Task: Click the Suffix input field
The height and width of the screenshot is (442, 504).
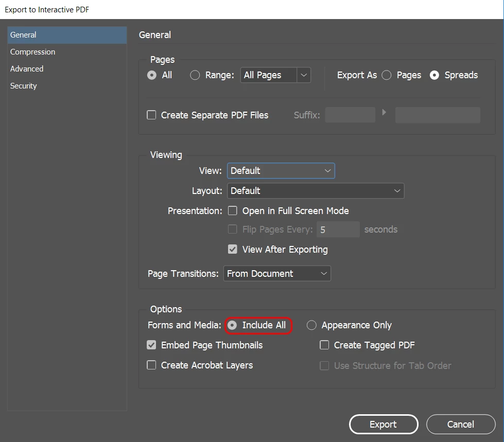Action: [x=350, y=115]
